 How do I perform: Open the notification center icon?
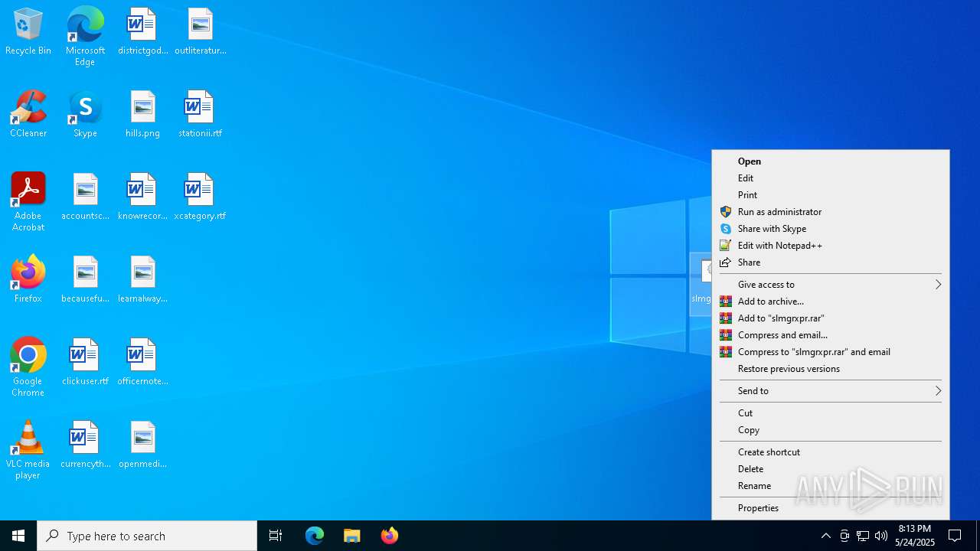955,536
